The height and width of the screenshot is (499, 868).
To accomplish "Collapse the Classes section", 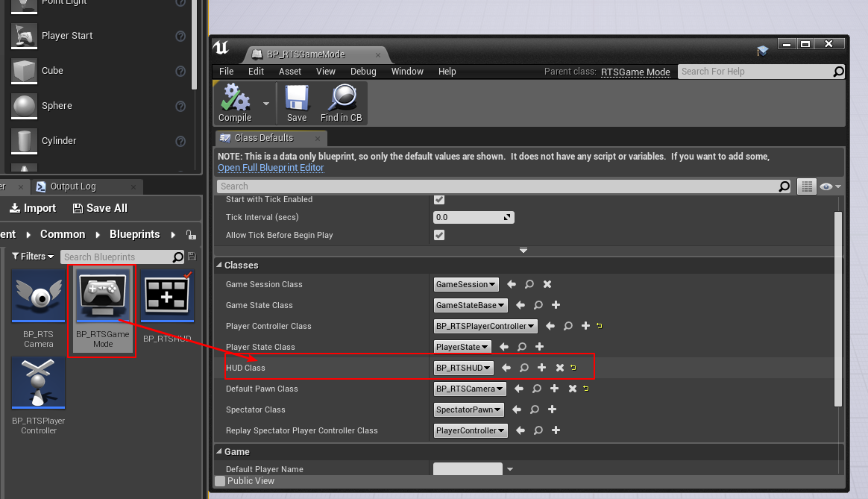I will (x=219, y=266).
